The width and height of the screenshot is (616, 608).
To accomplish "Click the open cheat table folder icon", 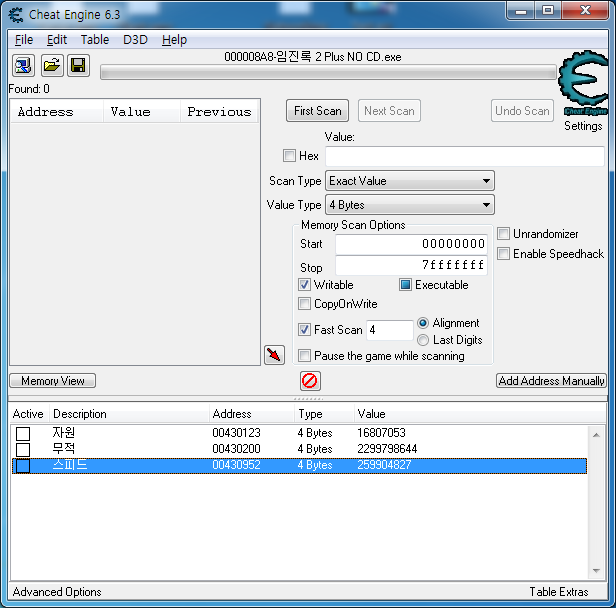I will 51,66.
